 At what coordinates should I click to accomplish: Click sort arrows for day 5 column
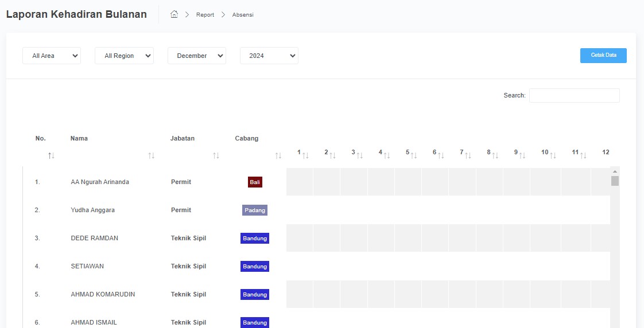414,155
